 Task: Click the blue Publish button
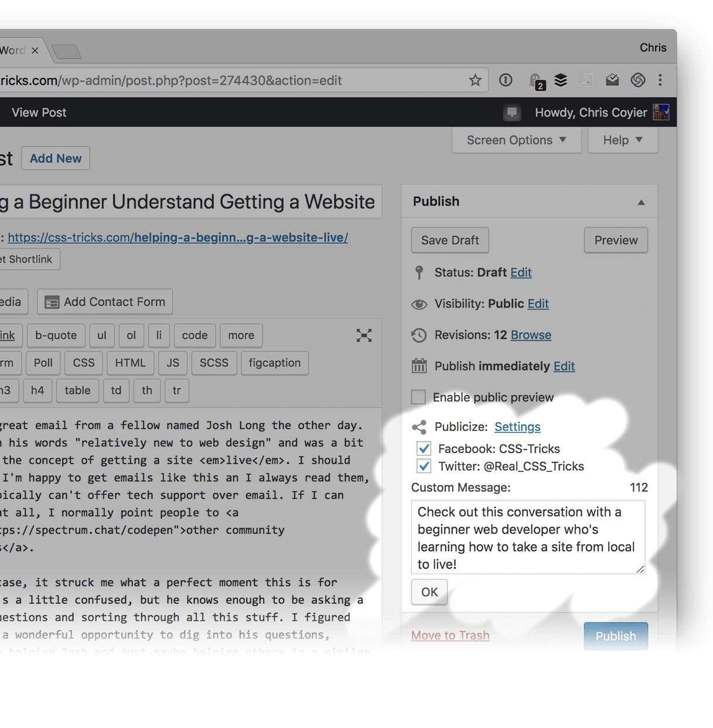tap(616, 636)
